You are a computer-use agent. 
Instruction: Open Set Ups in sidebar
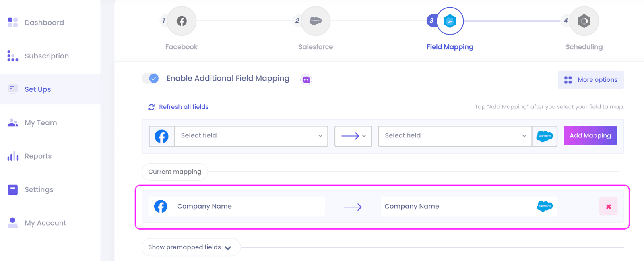[38, 89]
